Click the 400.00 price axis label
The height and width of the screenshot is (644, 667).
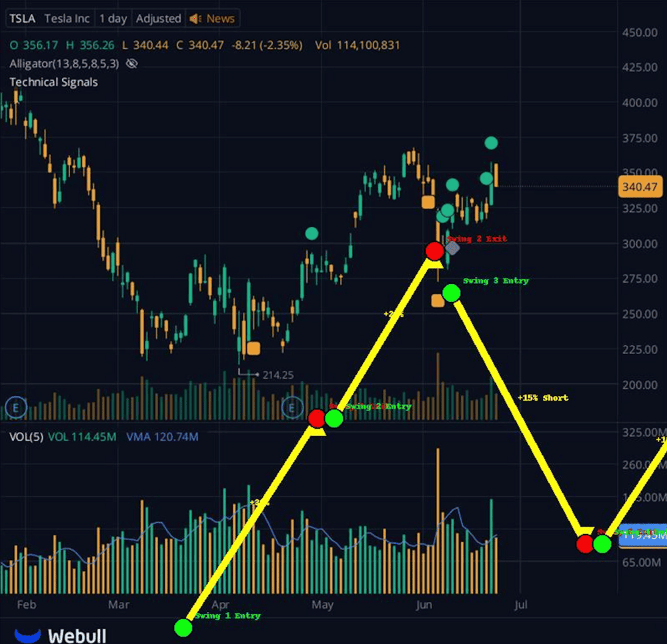(640, 103)
